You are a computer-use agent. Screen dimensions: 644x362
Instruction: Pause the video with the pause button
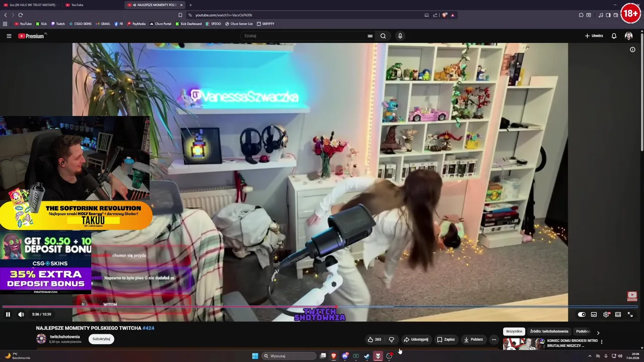pos(8,314)
